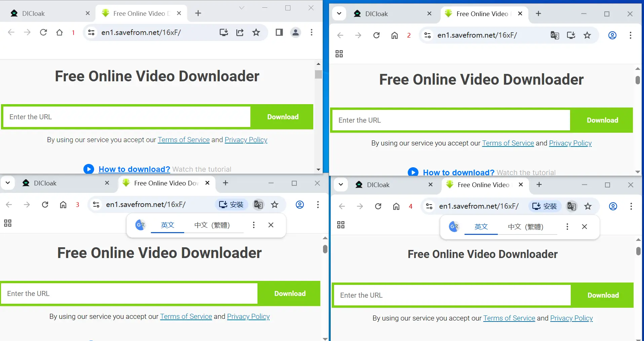Select 中文 (繁體) in the bottom-left translate popup
The image size is (644, 341).
212,225
